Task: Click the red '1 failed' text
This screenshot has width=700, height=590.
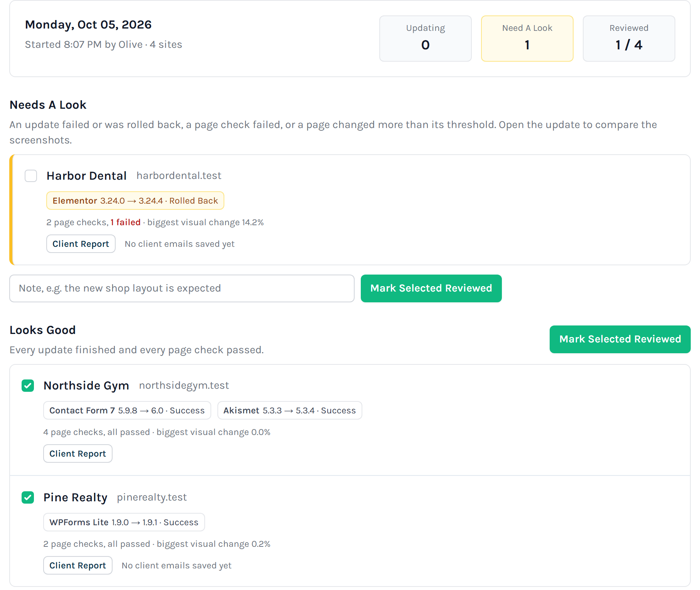Action: pos(126,223)
